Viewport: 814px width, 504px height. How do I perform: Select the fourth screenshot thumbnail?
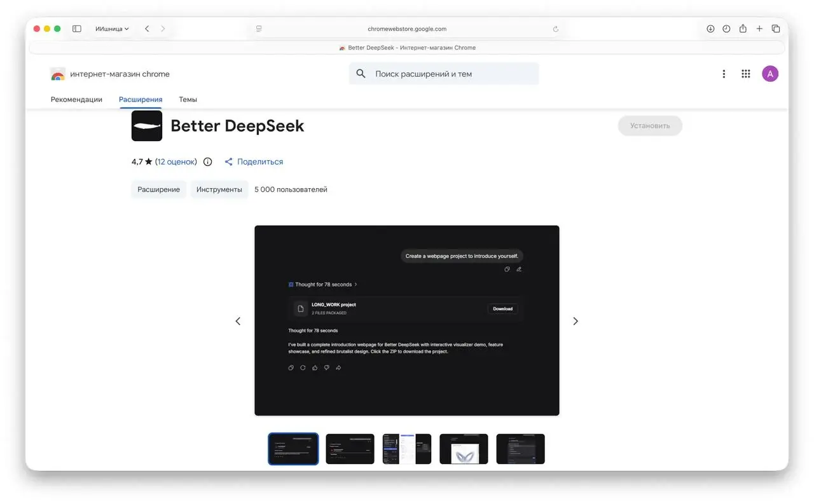(464, 449)
